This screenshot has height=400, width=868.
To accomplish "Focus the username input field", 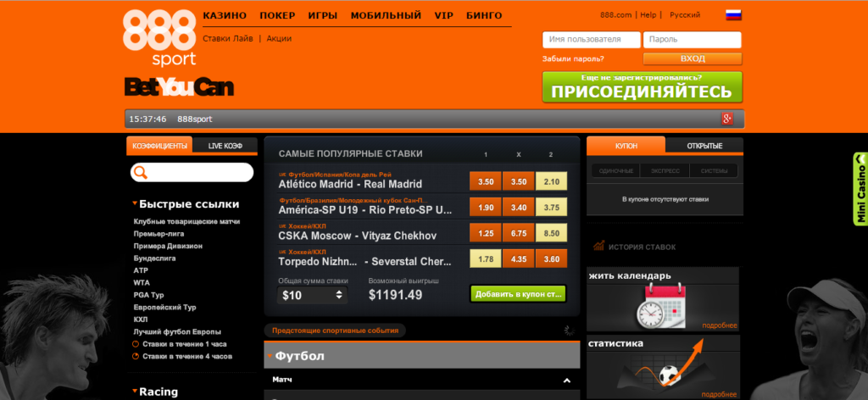I will pyautogui.click(x=592, y=40).
